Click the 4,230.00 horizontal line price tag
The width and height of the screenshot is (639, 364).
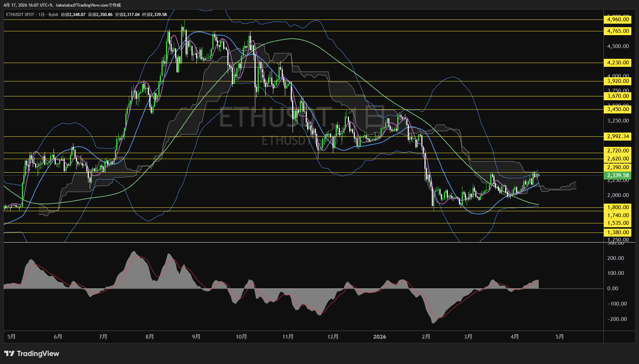pos(618,63)
